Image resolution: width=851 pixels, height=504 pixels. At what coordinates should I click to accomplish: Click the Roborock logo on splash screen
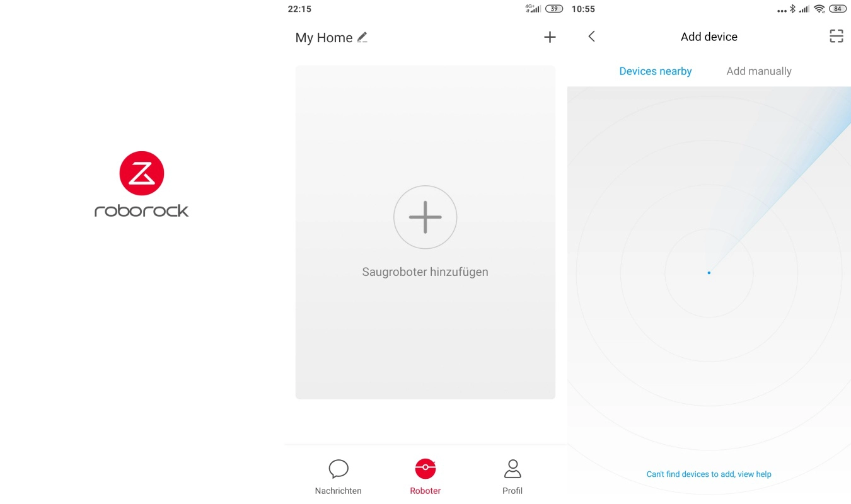click(x=142, y=184)
